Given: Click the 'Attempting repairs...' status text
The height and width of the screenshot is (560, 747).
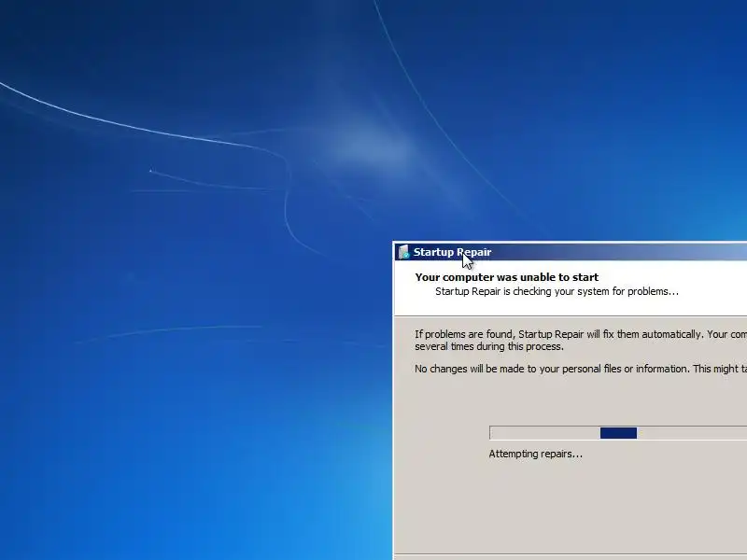Looking at the screenshot, I should point(535,454).
